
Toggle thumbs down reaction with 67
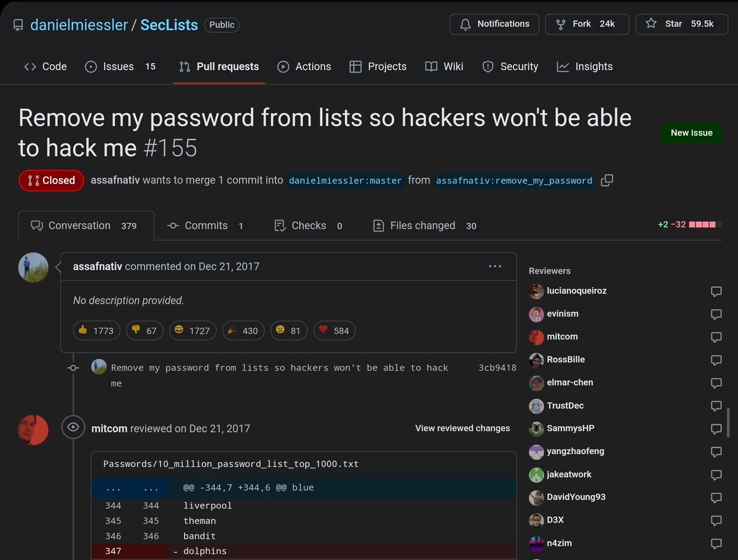145,331
